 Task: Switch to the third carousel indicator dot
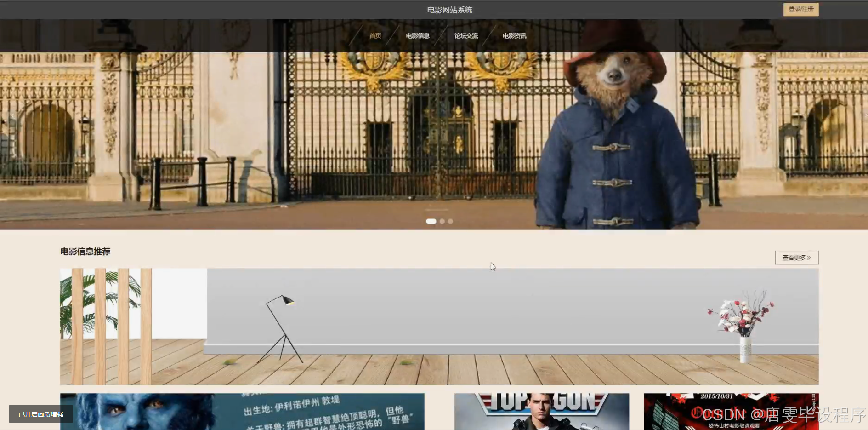pyautogui.click(x=450, y=221)
